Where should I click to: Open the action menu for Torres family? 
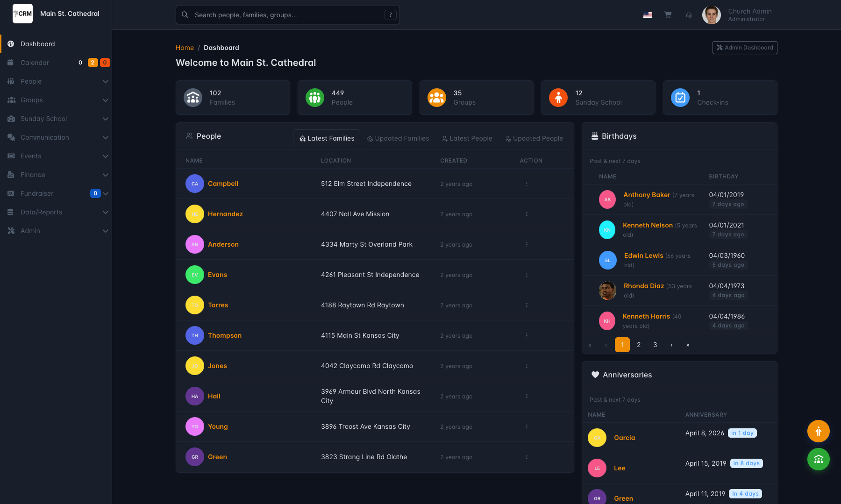pos(527,305)
